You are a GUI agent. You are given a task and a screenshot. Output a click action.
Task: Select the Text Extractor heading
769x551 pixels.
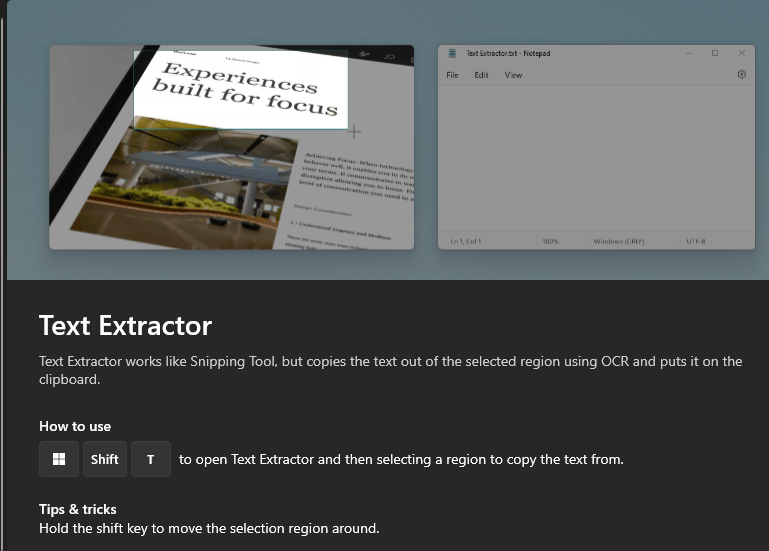click(x=126, y=326)
